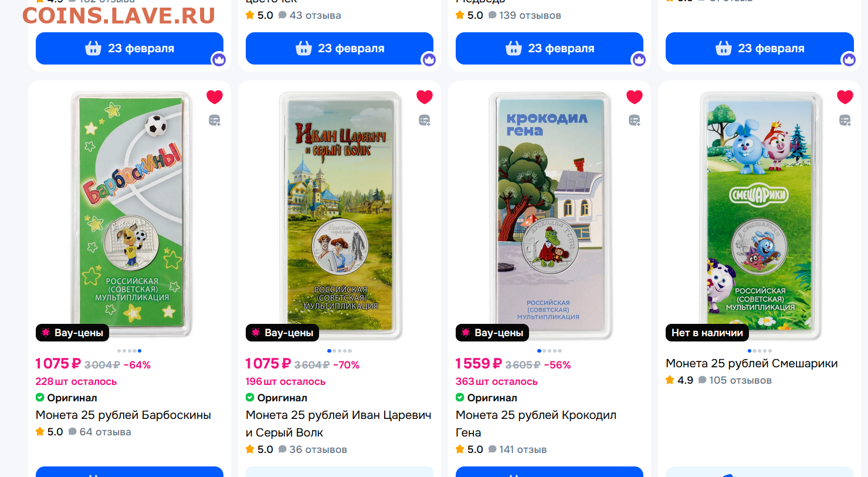Screen dimensions: 868x477
Task: Click image carousel dots under Барбоскины photo
Action: (x=129, y=351)
